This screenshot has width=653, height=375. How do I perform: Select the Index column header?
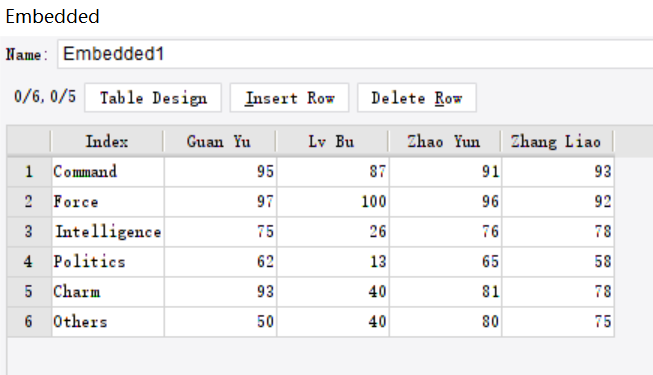[107, 142]
